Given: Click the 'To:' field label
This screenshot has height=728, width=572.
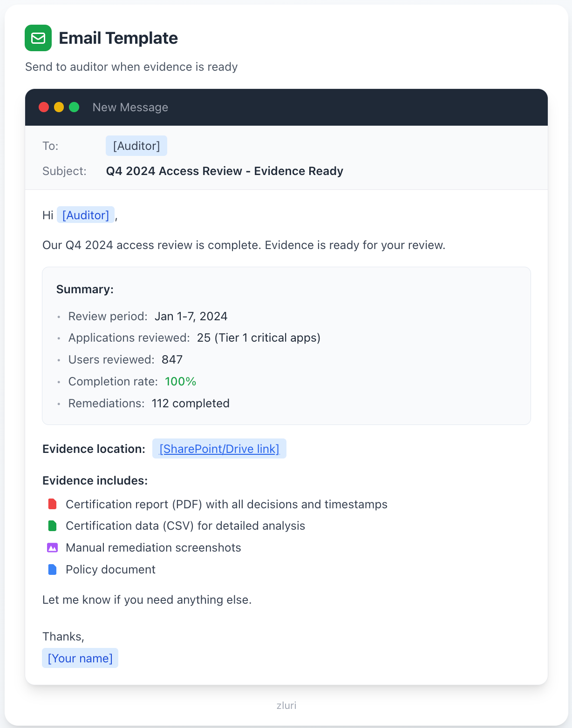Looking at the screenshot, I should pyautogui.click(x=50, y=146).
